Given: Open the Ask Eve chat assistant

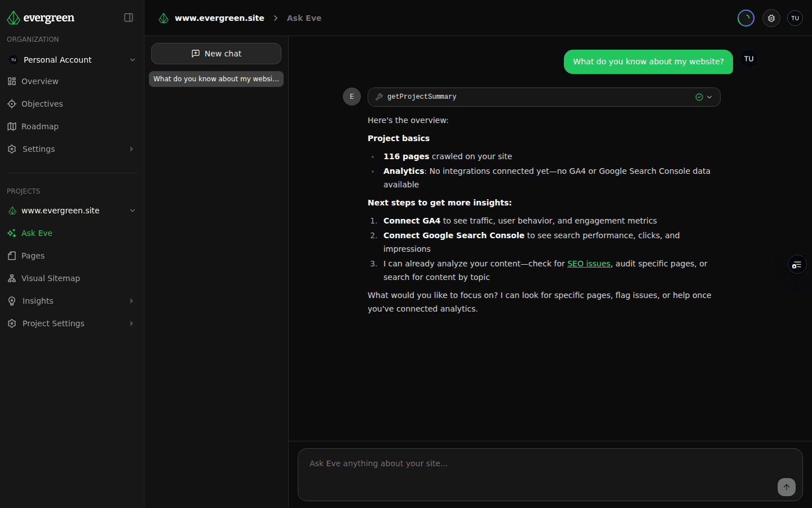Looking at the screenshot, I should pyautogui.click(x=37, y=233).
